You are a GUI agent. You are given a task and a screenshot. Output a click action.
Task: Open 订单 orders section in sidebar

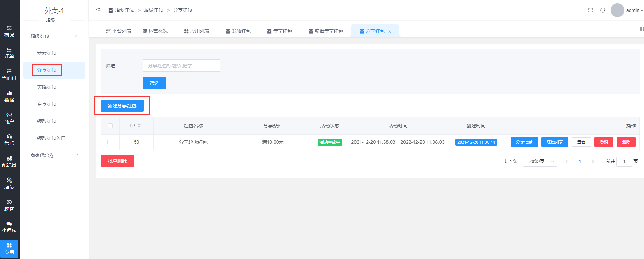click(x=9, y=53)
